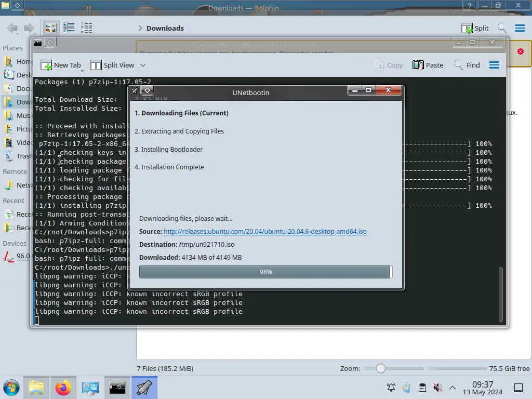Click '75.5 GiB free' space indicator
The image size is (532, 399).
pos(509,368)
